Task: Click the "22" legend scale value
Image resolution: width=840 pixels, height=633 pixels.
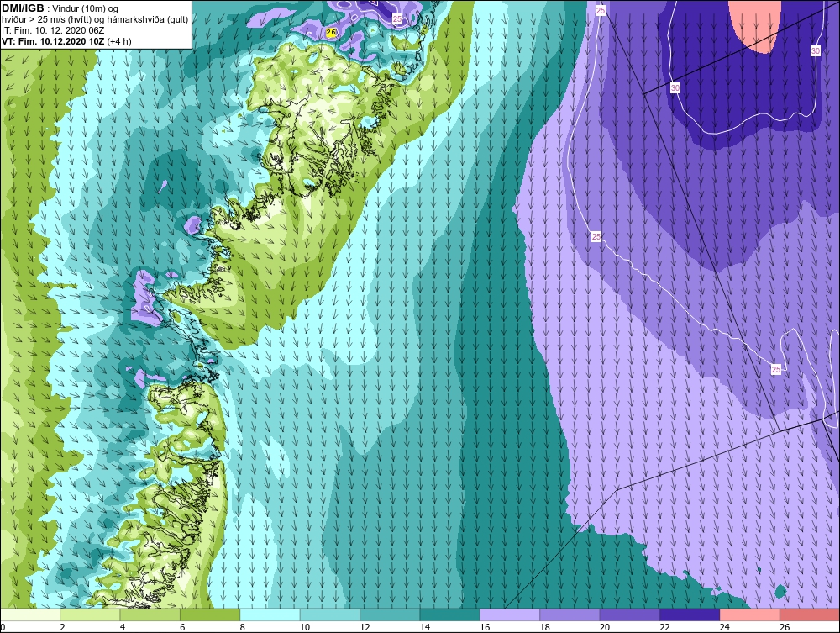Action: click(x=664, y=627)
